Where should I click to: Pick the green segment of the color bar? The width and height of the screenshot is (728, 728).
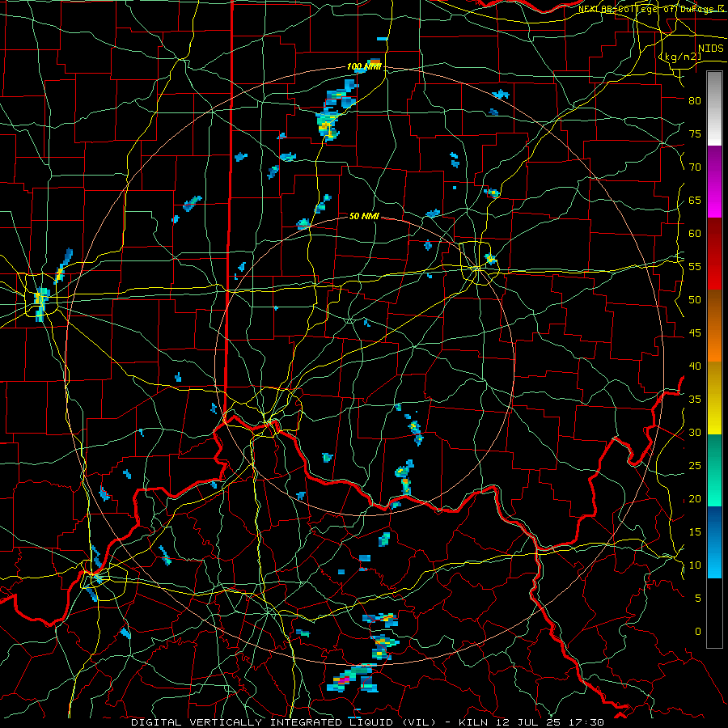pyautogui.click(x=714, y=470)
